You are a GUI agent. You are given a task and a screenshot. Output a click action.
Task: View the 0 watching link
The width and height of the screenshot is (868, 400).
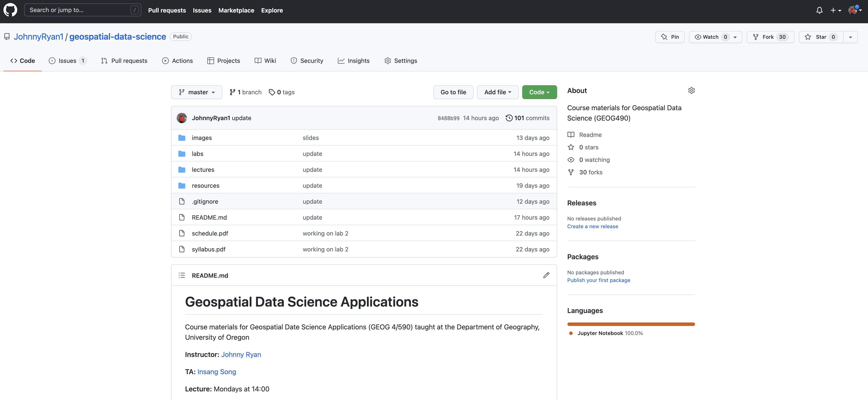point(589,160)
